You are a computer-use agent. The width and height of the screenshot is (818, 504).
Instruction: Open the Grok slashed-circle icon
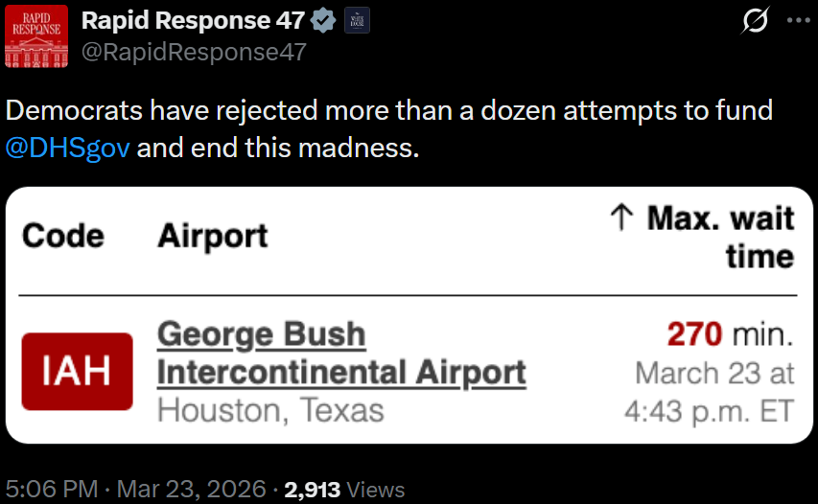click(x=758, y=21)
